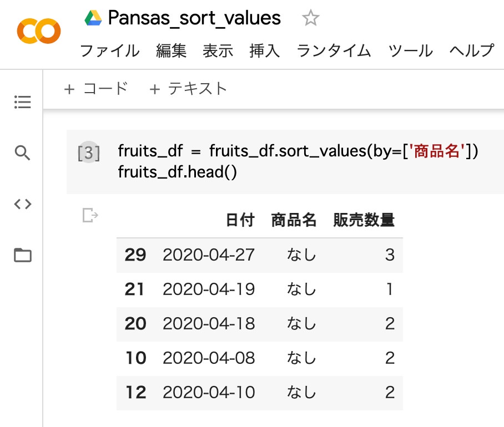This screenshot has width=504, height=427.
Task: Click the cell output toggle icon
Action: coord(90,215)
